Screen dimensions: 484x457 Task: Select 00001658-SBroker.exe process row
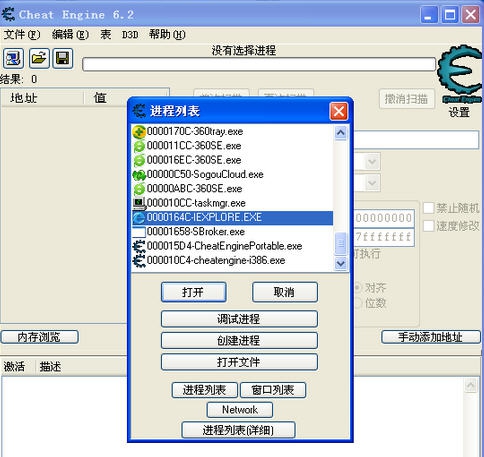point(232,232)
